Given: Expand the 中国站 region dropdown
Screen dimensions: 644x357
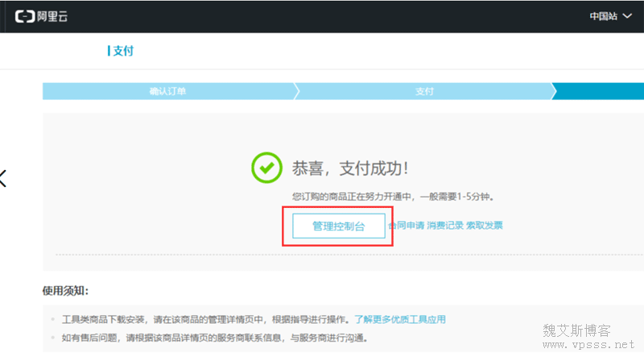Looking at the screenshot, I should click(611, 17).
